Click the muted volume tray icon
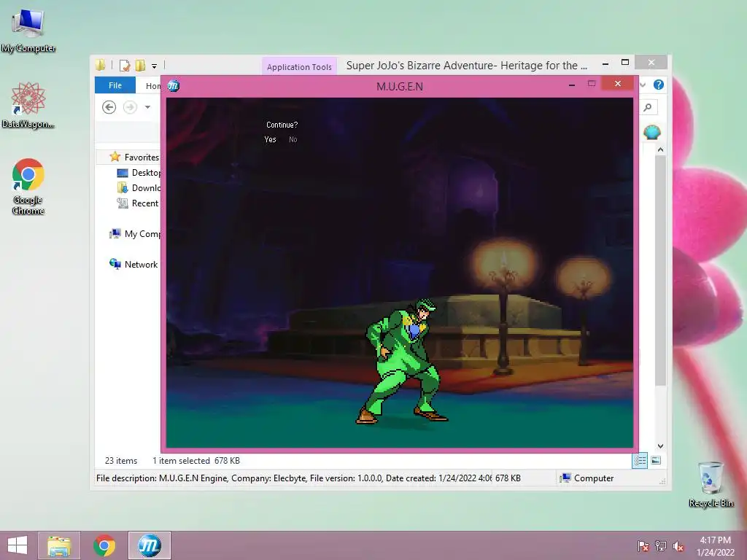Image resolution: width=747 pixels, height=560 pixels. (x=678, y=546)
